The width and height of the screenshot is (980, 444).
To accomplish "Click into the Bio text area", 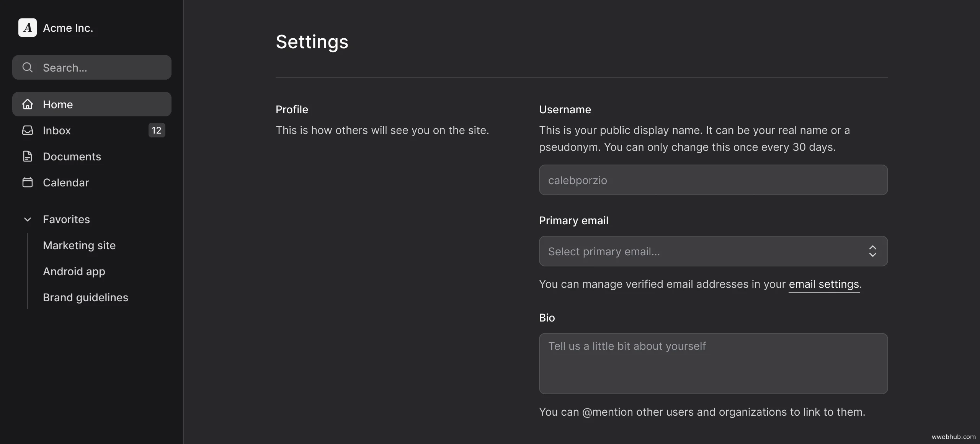I will coord(713,364).
